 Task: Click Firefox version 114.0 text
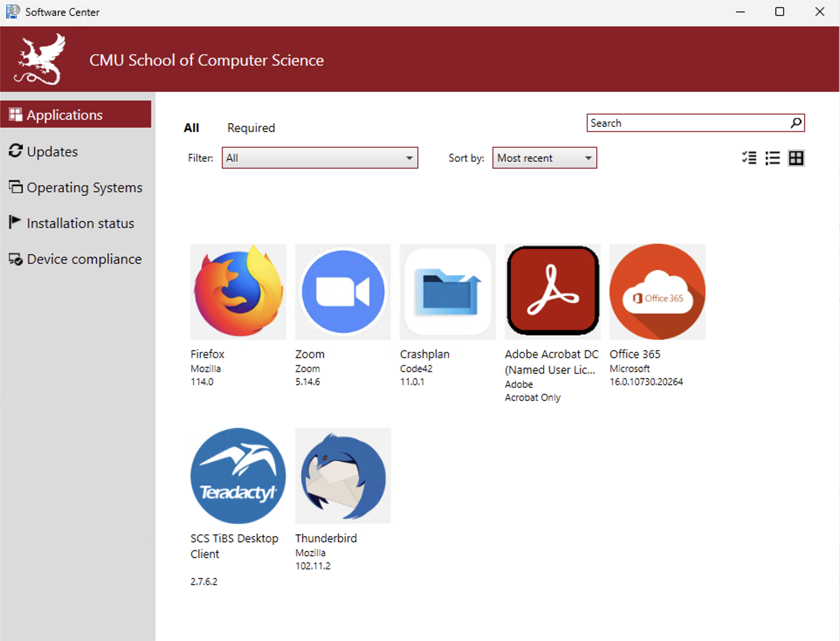(202, 382)
